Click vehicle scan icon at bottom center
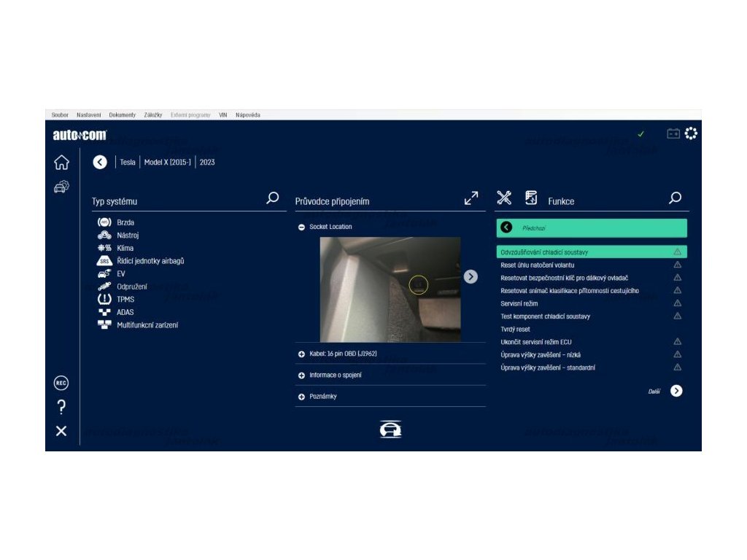This screenshot has height=560, width=747. pyautogui.click(x=391, y=429)
